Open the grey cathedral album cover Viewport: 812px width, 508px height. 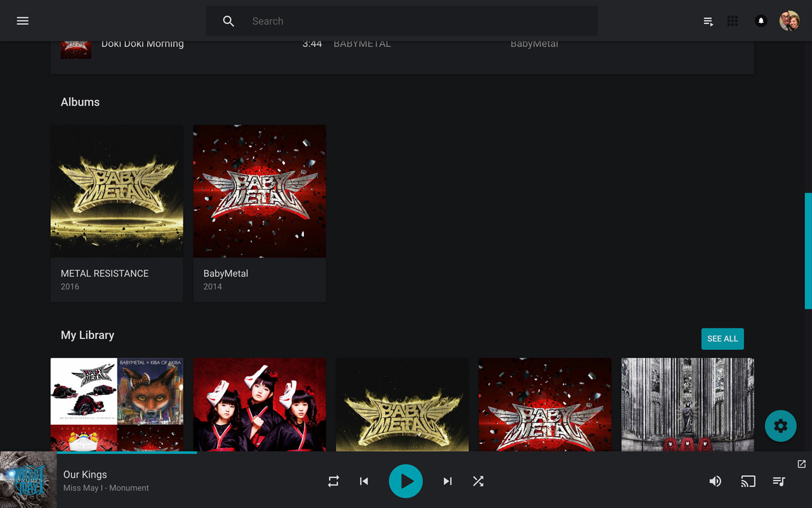(688, 405)
